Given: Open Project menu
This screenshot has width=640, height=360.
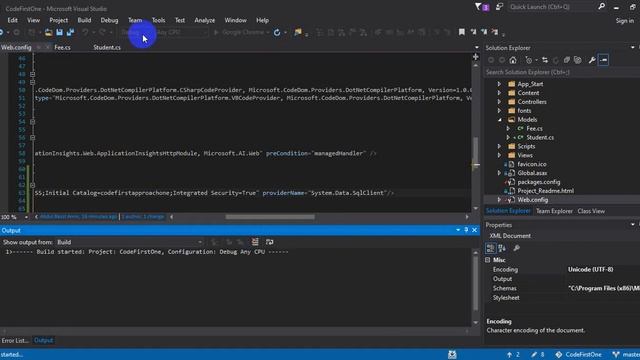Looking at the screenshot, I should pyautogui.click(x=58, y=20).
